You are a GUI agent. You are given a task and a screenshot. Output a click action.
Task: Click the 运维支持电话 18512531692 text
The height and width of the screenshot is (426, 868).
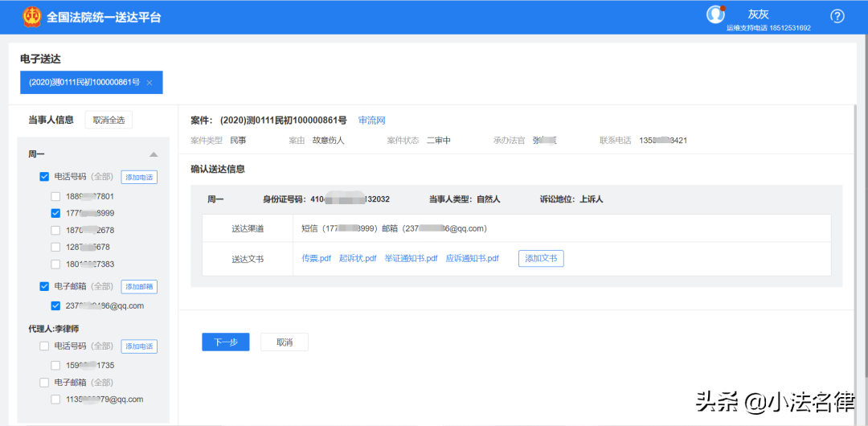768,27
